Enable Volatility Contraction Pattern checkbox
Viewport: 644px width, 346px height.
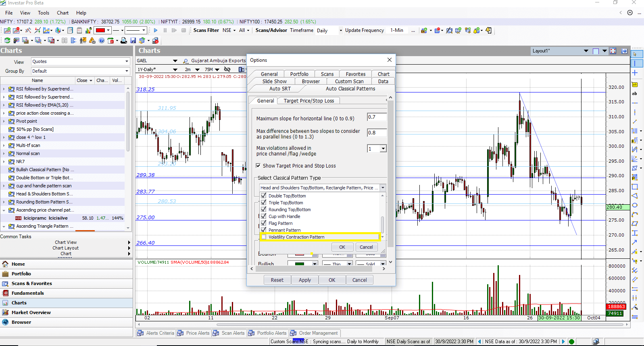point(264,237)
